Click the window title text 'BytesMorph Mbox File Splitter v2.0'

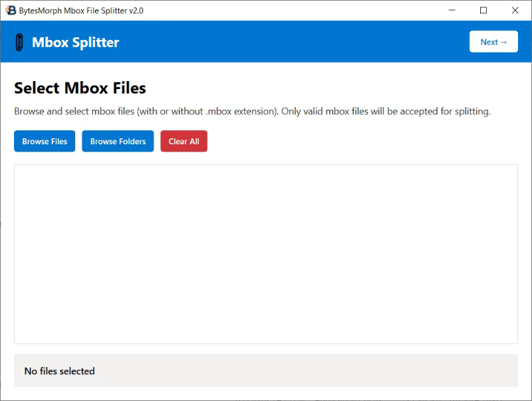[81, 11]
